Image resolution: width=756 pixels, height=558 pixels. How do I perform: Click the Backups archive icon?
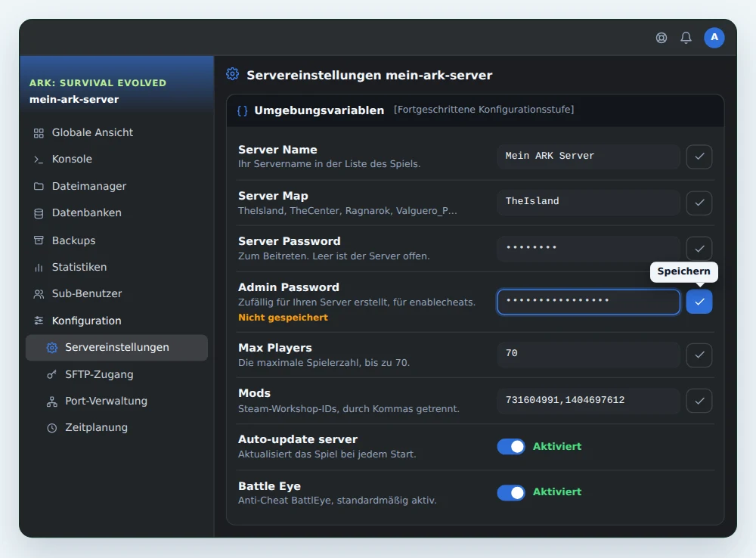(39, 240)
